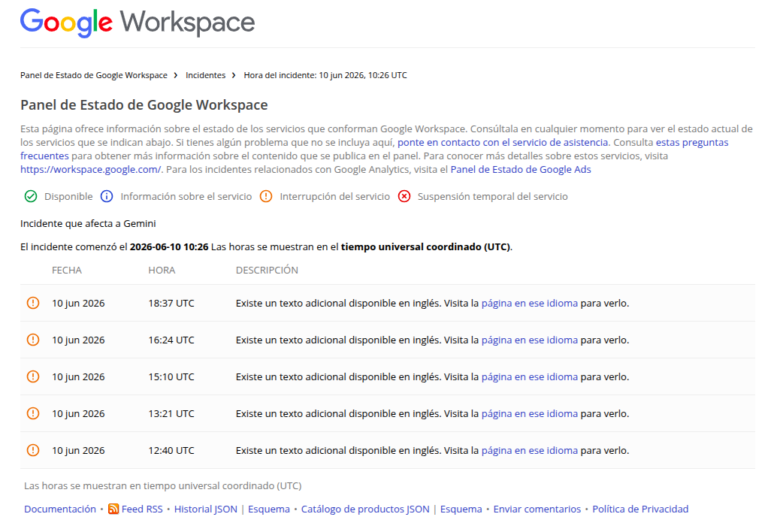Click the Google Workspace logo
The height and width of the screenshot is (532, 780).
pos(138,23)
